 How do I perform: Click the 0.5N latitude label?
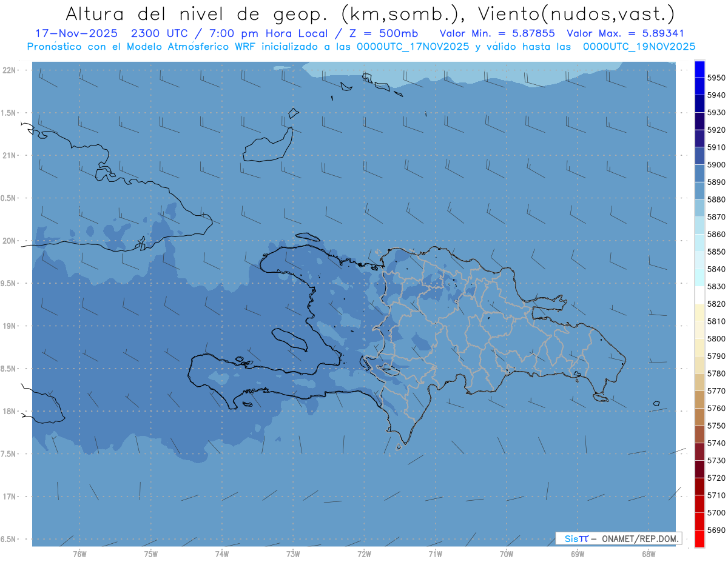(x=8, y=198)
